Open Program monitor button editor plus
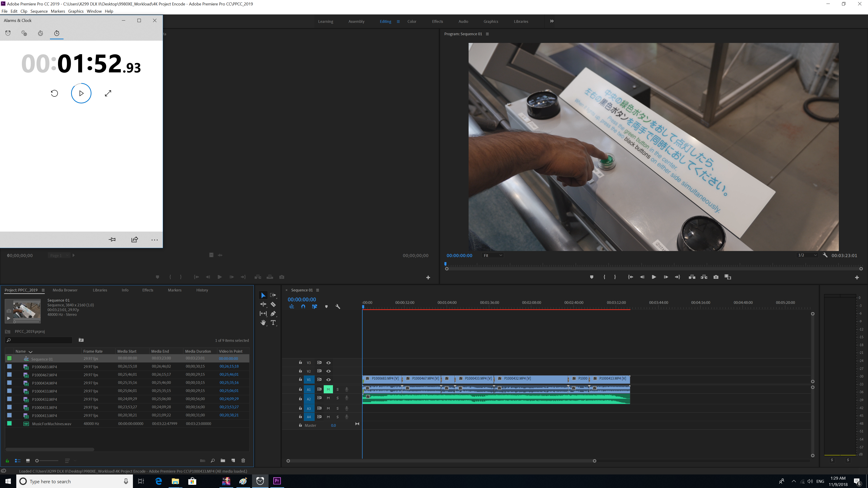This screenshot has width=868, height=488. 856,277
